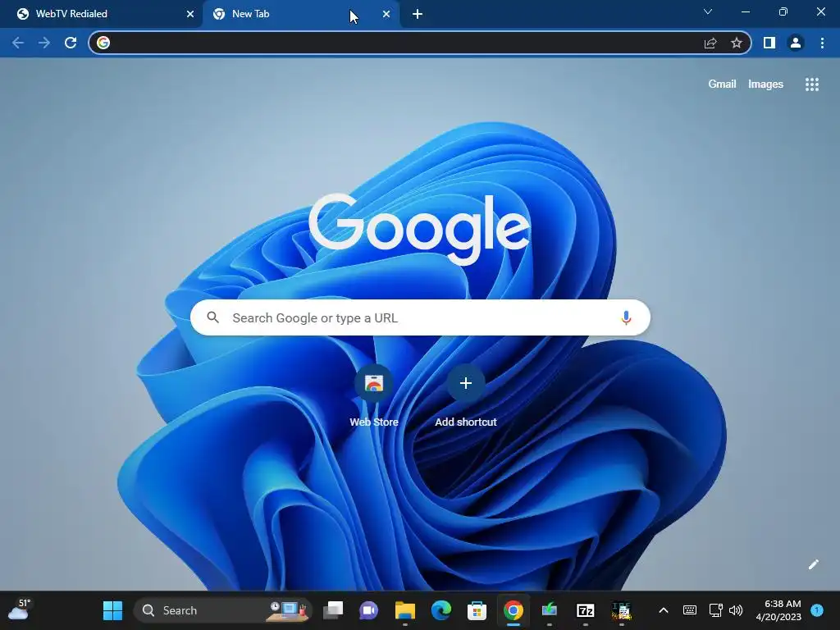The height and width of the screenshot is (630, 840).
Task: Open 7-Zip from taskbar
Action: (x=586, y=610)
